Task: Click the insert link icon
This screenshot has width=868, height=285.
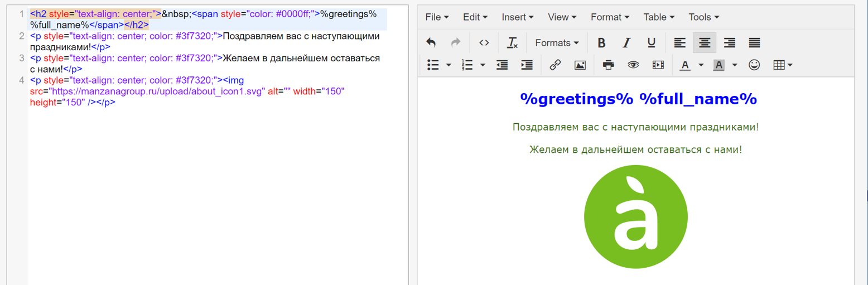Action: click(554, 65)
